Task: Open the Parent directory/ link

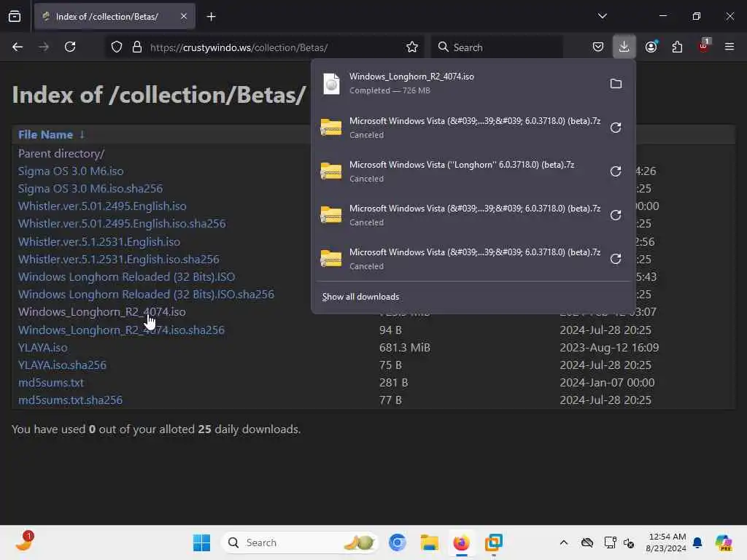Action: [x=61, y=154]
